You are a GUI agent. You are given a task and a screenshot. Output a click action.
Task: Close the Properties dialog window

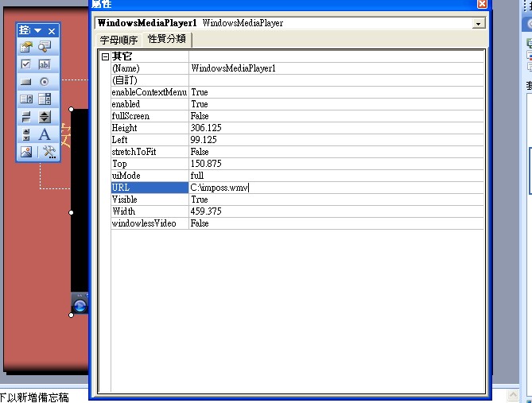click(x=482, y=4)
